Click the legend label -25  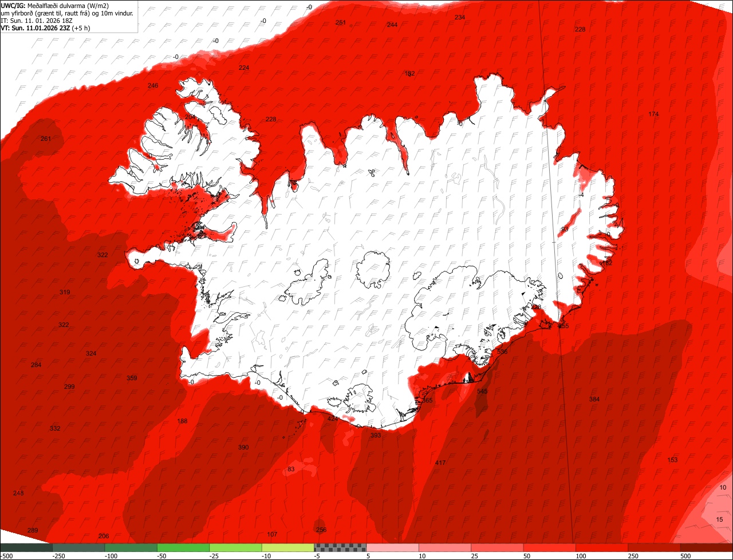pyautogui.click(x=215, y=556)
